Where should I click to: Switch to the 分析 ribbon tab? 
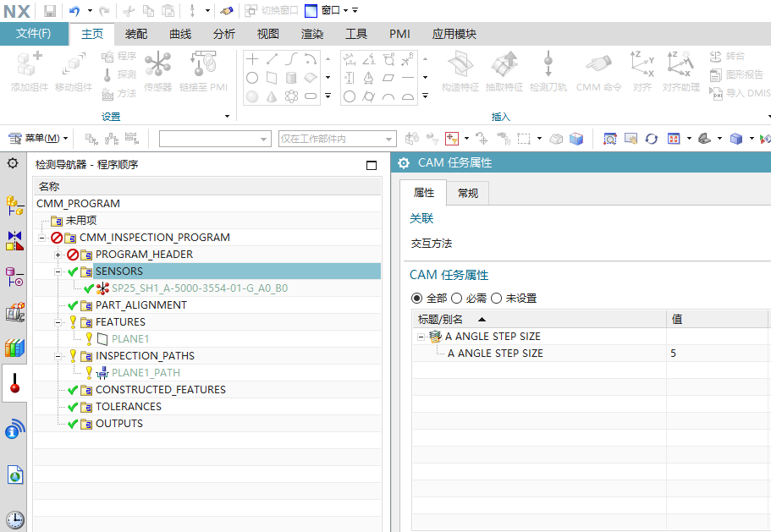point(224,34)
